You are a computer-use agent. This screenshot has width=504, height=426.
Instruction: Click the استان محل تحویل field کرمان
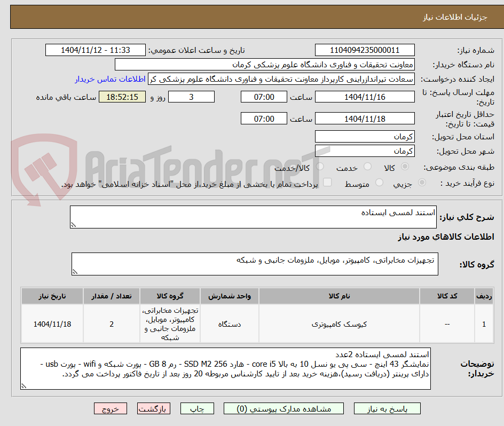click(x=365, y=137)
